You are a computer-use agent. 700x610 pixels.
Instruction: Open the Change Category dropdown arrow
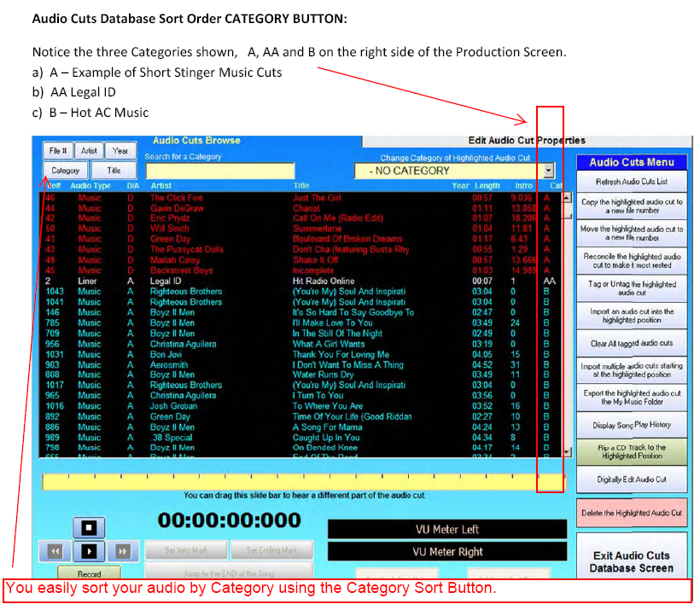click(549, 171)
